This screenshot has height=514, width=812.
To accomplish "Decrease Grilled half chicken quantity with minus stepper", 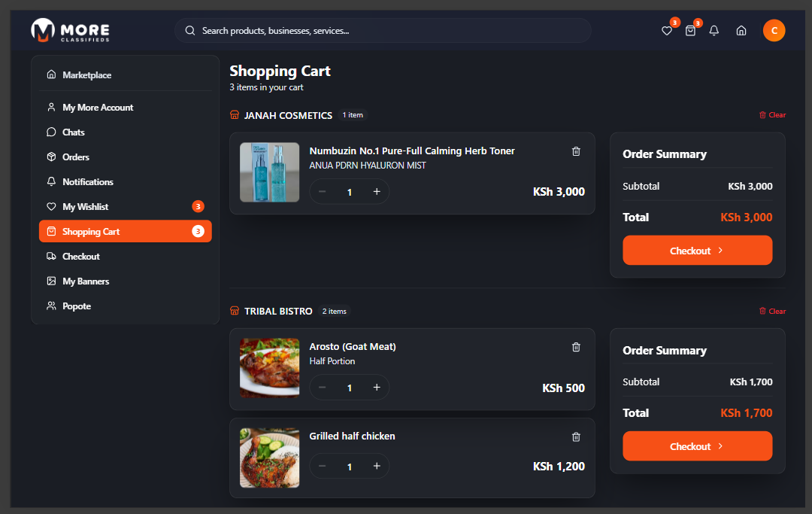I will [x=322, y=466].
